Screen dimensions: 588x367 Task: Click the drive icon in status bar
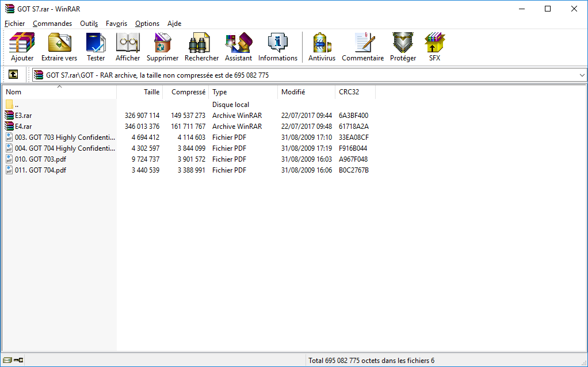(7, 360)
